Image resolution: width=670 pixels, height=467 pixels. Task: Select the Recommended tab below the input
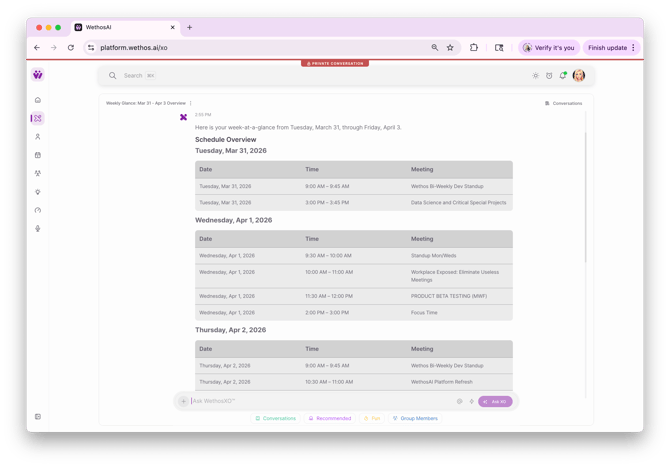[x=330, y=419]
